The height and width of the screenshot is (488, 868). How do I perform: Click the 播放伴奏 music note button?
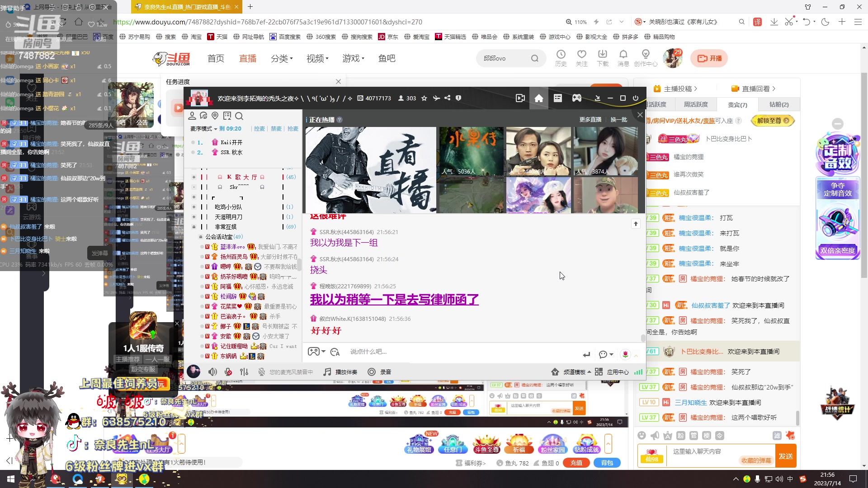tap(340, 372)
